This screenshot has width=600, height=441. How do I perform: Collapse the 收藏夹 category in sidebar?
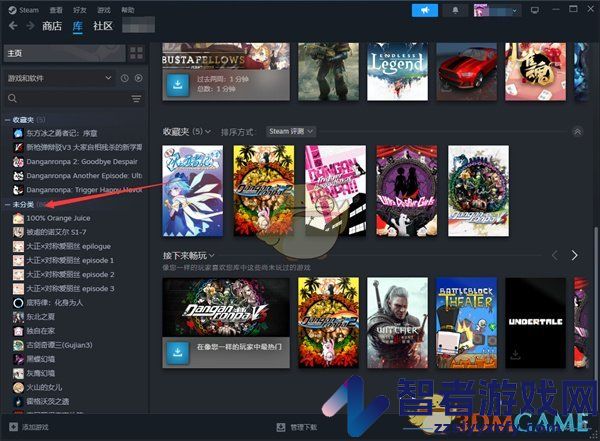[7, 120]
